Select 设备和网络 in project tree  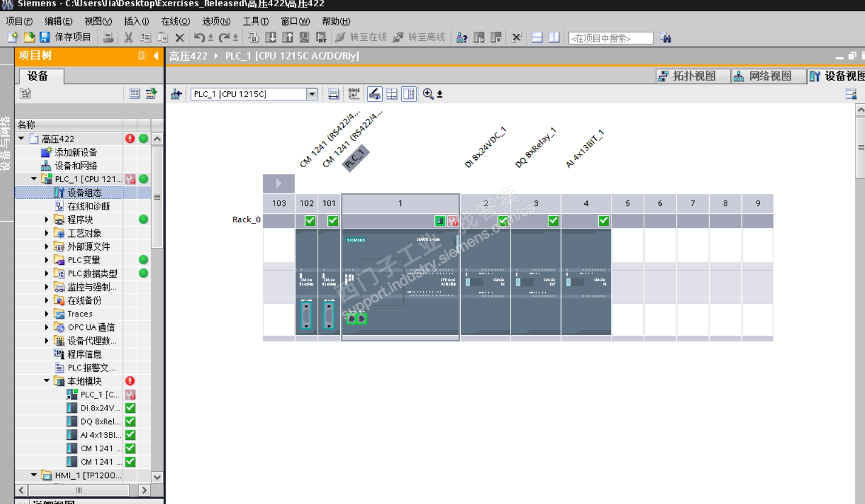(75, 166)
